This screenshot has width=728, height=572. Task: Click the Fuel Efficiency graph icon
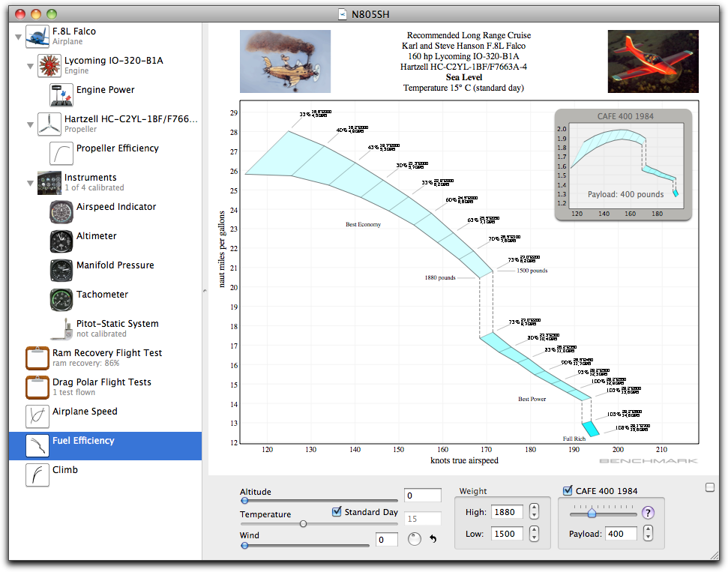tap(37, 446)
